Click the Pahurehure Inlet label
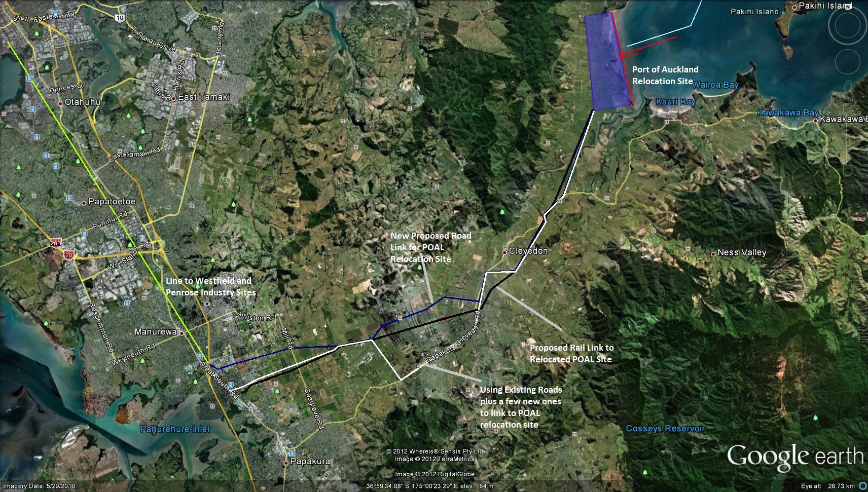The image size is (868, 492). (175, 429)
